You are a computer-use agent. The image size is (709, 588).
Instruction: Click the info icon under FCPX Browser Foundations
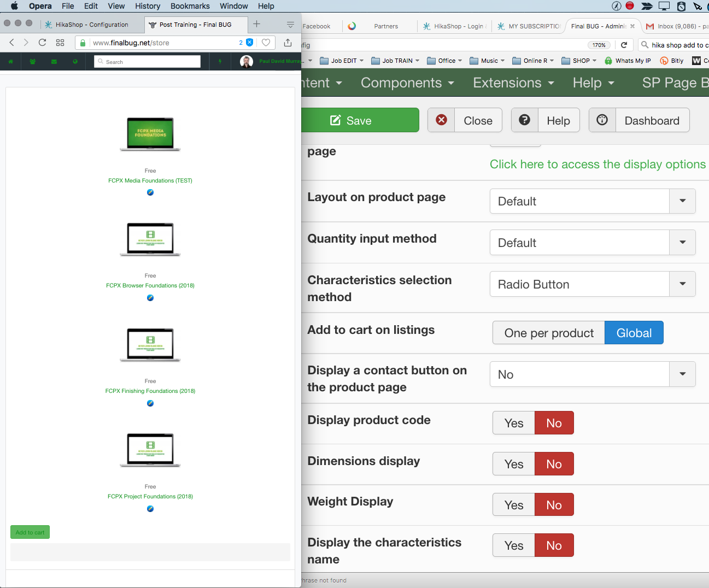coord(150,298)
